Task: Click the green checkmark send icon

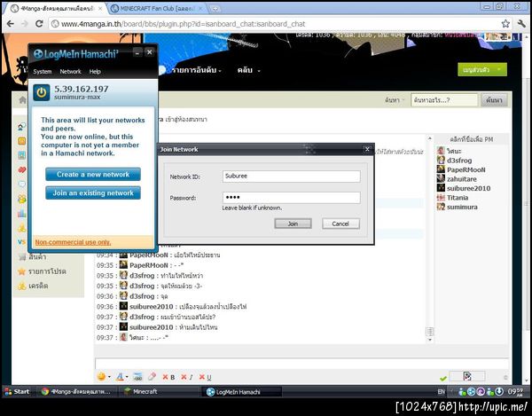Action: tap(442, 378)
